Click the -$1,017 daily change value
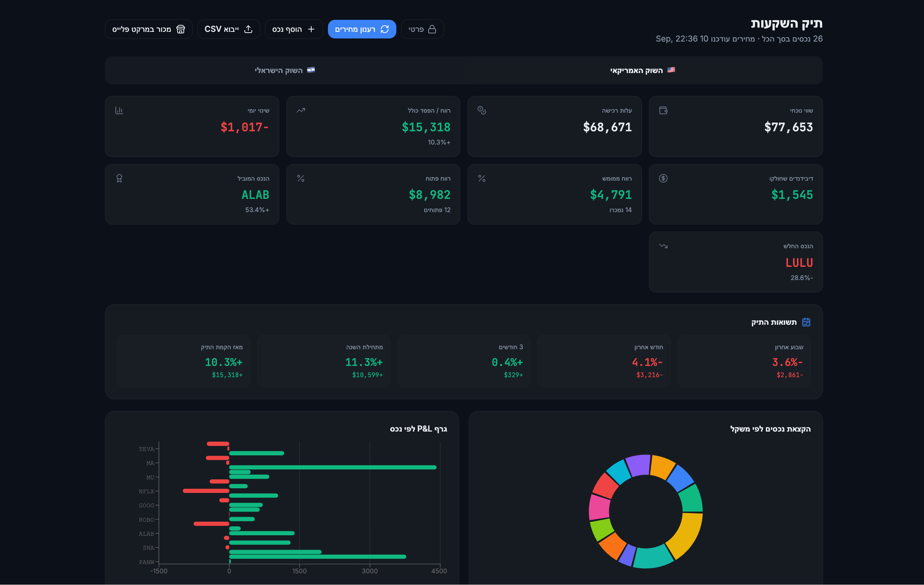The height and width of the screenshot is (585, 924). point(245,127)
